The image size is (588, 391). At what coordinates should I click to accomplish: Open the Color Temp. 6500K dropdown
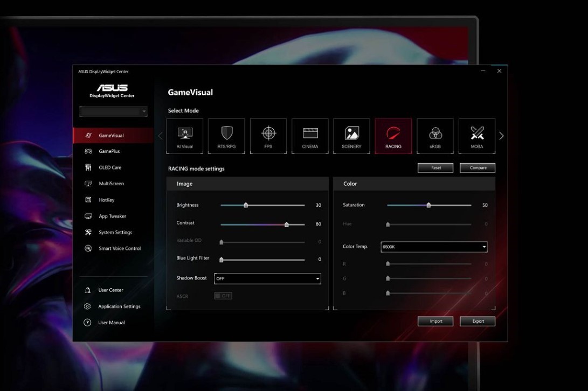[434, 247]
